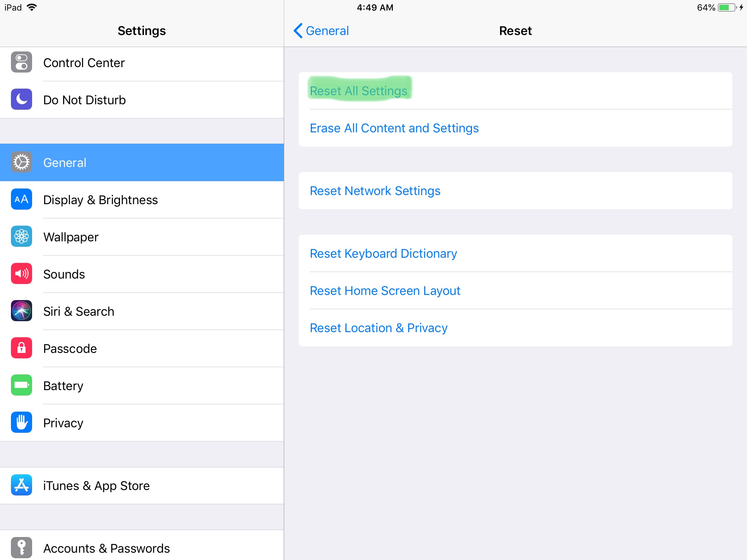This screenshot has height=560, width=747.
Task: Tap Reset Home Screen Layout
Action: click(x=385, y=291)
